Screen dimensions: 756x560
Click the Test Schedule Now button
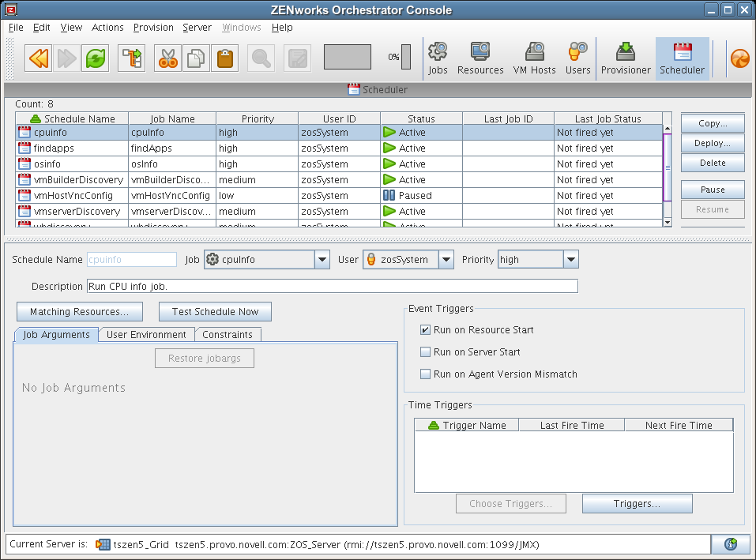coord(215,312)
